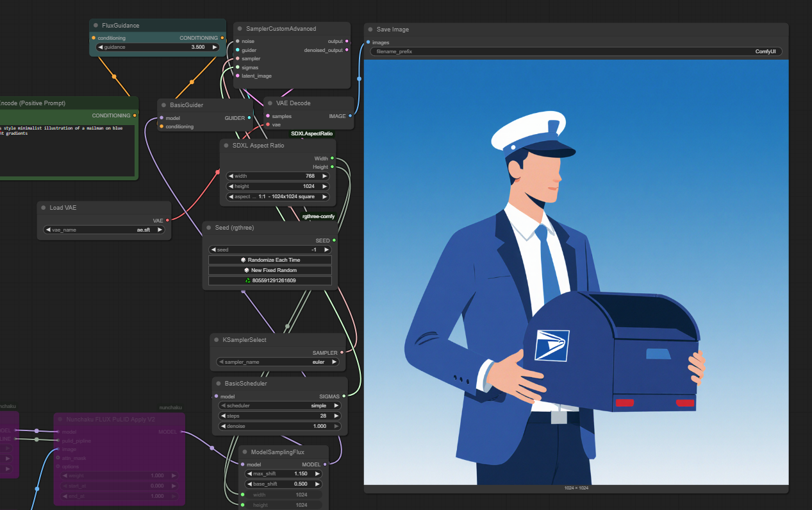812x510 pixels.
Task: Collapse the FluxGuidance node via title dot
Action: tap(95, 26)
